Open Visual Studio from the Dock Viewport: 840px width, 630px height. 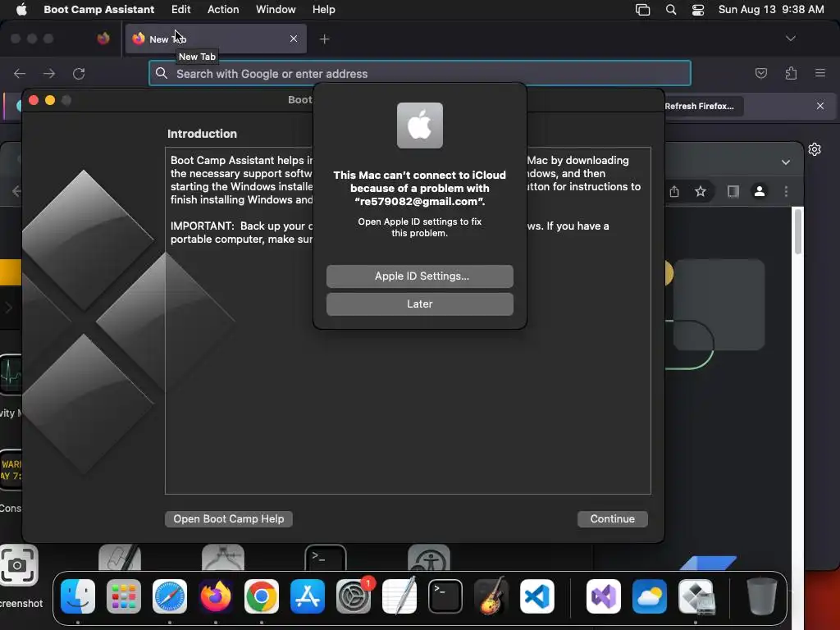[x=604, y=596]
